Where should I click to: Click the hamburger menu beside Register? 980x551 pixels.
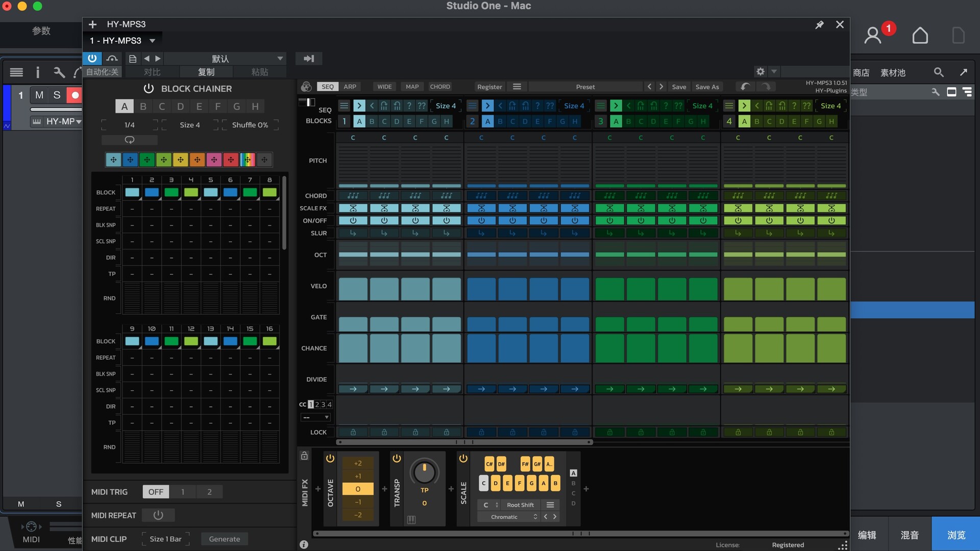pyautogui.click(x=517, y=87)
